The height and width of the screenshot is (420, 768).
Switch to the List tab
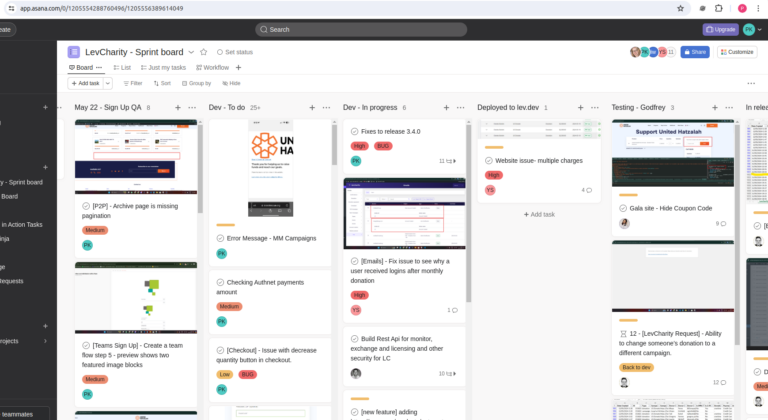click(122, 68)
